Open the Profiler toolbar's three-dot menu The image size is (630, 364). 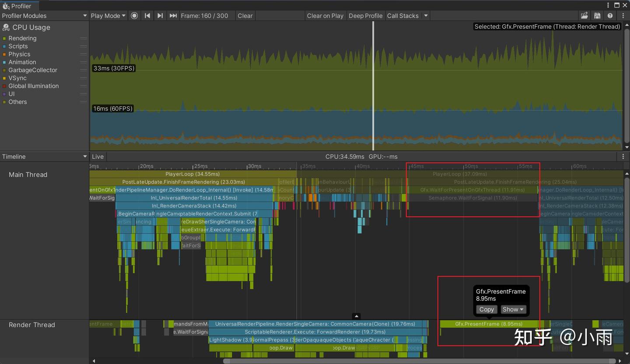click(623, 16)
